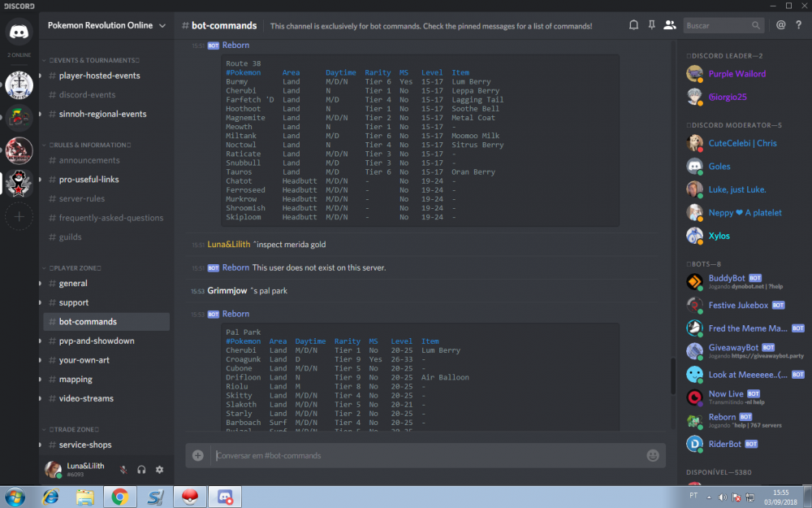Open the Pokeball app on the taskbar
Viewport: 812px width, 508px height.
[190, 497]
